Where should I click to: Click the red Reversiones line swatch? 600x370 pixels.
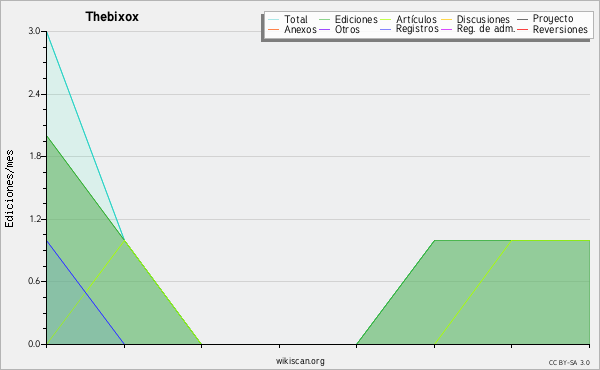click(522, 29)
